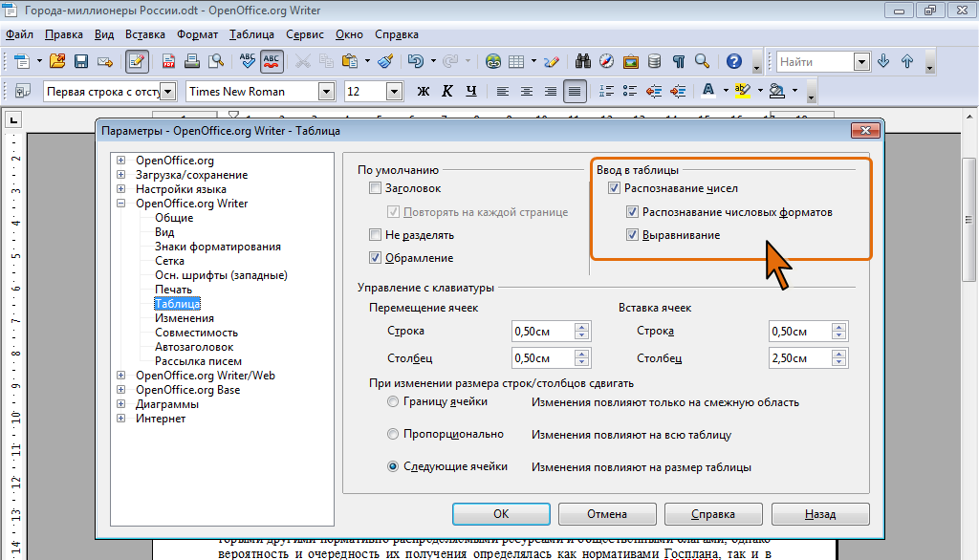Open Times New Roman font dropdown
The width and height of the screenshot is (979, 560).
click(327, 92)
